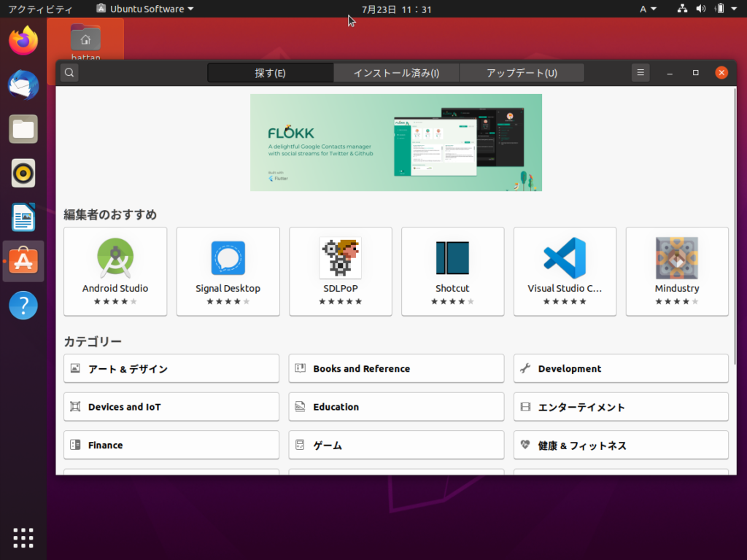The width and height of the screenshot is (747, 560).
Task: Click the Education category icon
Action: click(x=300, y=407)
